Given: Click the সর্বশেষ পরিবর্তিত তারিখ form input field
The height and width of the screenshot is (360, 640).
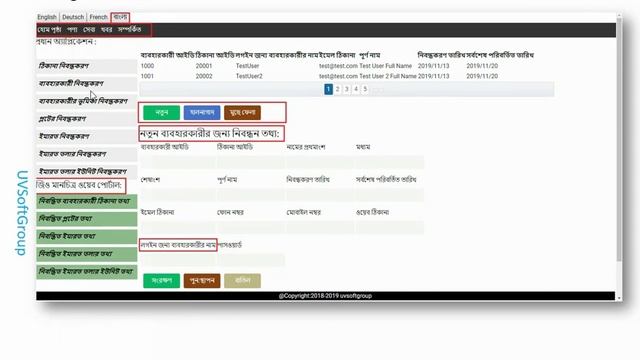Looking at the screenshot, I should (390, 195).
